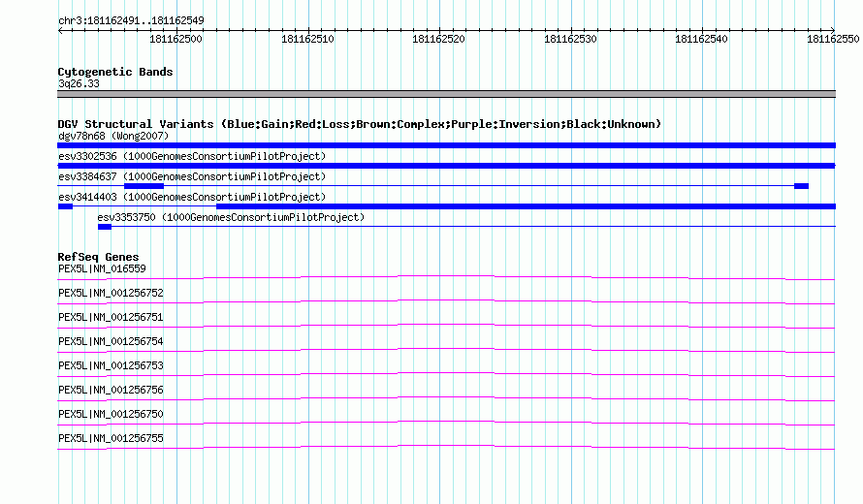Select transcript PEX5L|NM_001256750

click(x=111, y=414)
